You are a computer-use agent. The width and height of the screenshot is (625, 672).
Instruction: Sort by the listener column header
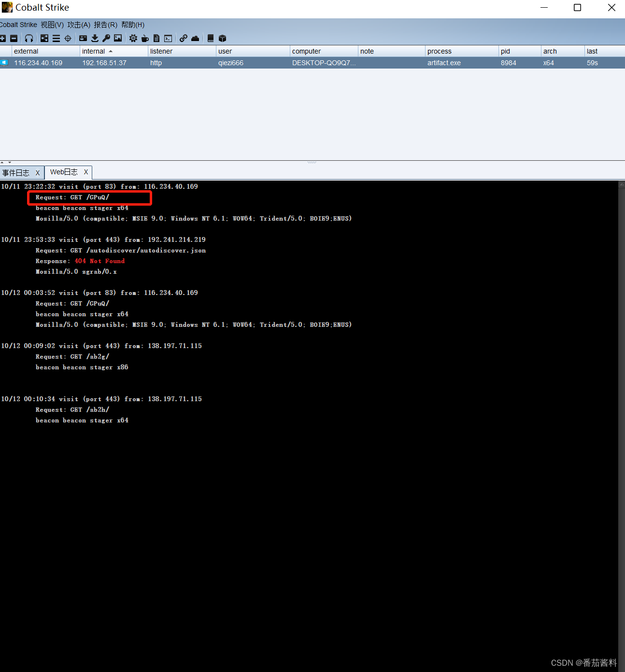[182, 51]
